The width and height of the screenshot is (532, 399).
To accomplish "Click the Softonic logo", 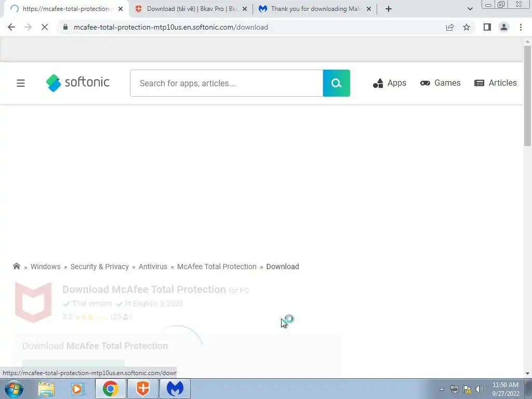I will pos(78,83).
